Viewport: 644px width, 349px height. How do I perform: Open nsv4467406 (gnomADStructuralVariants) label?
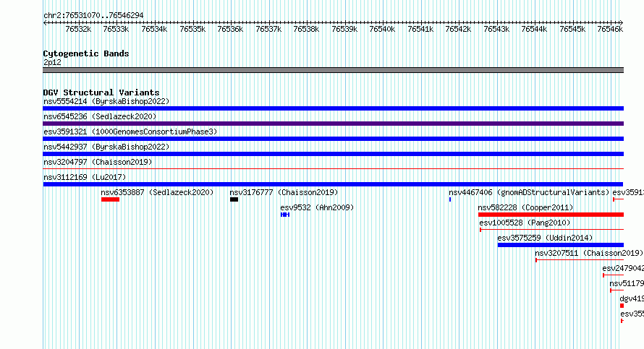click(529, 192)
